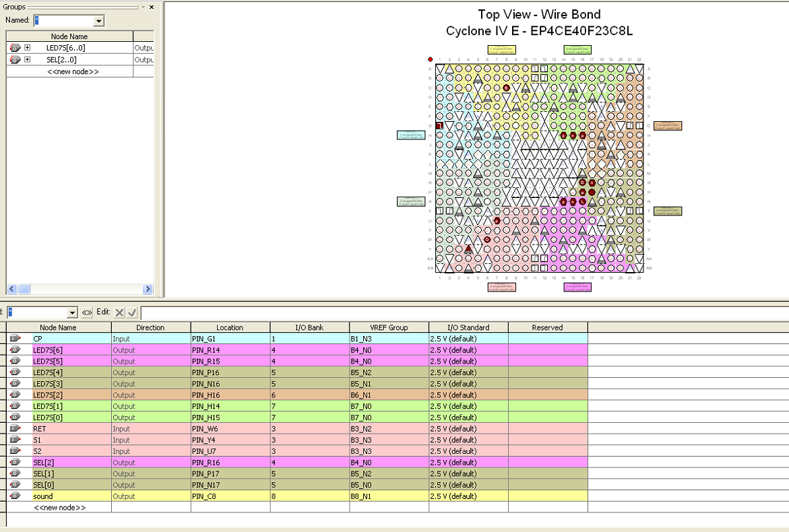Click the input pin icon for CP row
Image resolution: width=789 pixels, height=532 pixels.
[15, 339]
